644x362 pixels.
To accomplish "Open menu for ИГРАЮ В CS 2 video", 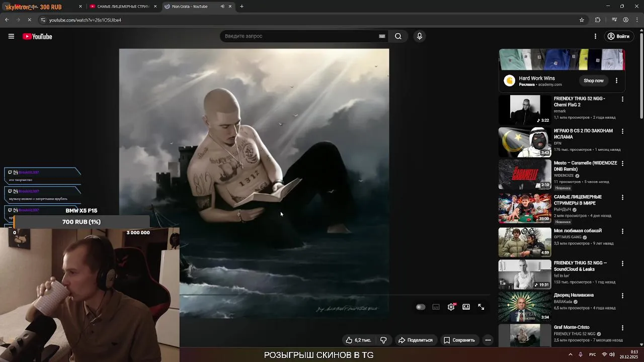I will tap(622, 131).
